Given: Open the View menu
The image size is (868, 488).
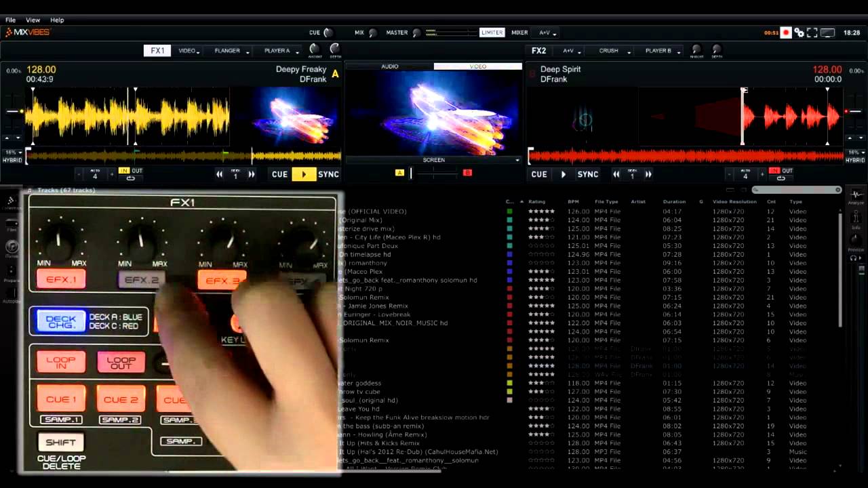Looking at the screenshot, I should (x=33, y=20).
